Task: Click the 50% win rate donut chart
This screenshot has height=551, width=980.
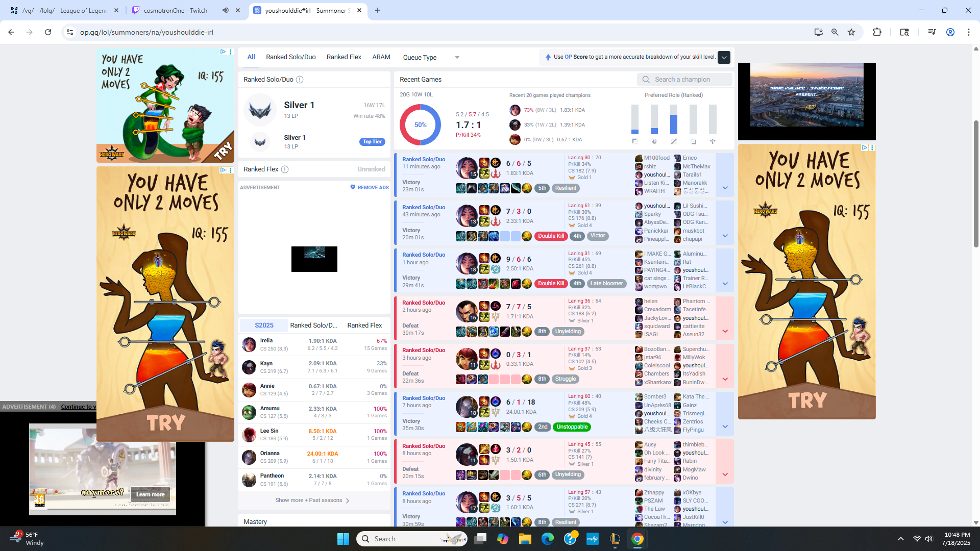Action: tap(420, 125)
